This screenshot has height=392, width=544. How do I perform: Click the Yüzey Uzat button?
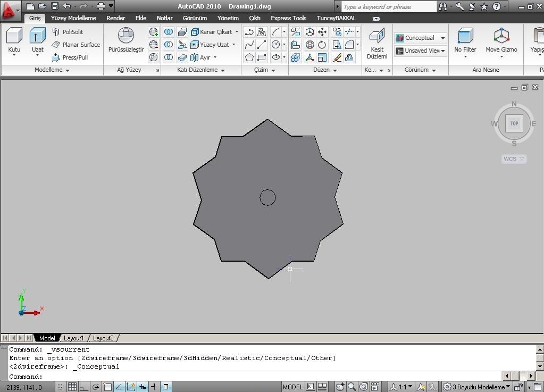pyautogui.click(x=213, y=45)
